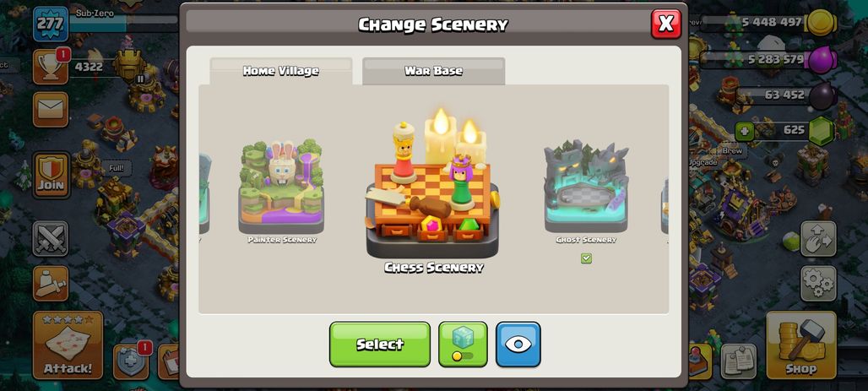The image size is (868, 391).
Task: Click the green Select button
Action: [380, 344]
